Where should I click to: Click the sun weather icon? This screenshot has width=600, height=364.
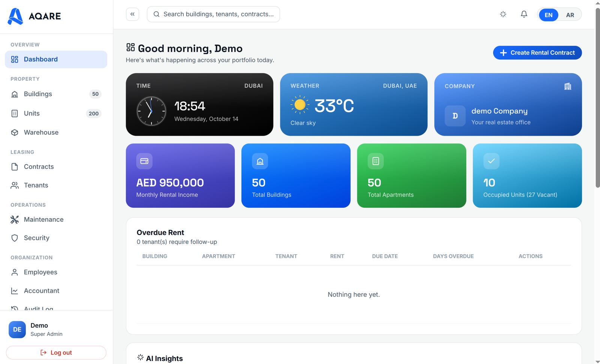pyautogui.click(x=300, y=105)
